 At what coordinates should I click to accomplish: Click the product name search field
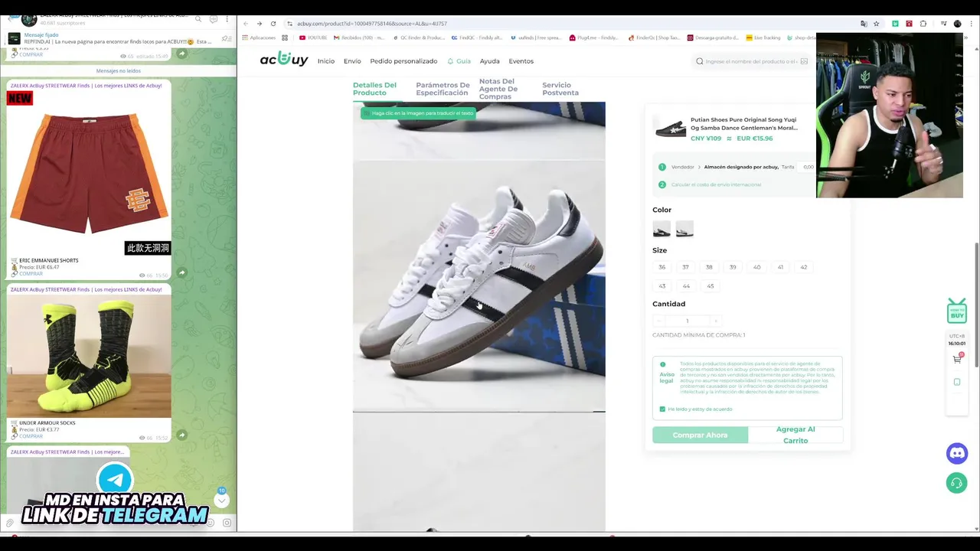(750, 61)
